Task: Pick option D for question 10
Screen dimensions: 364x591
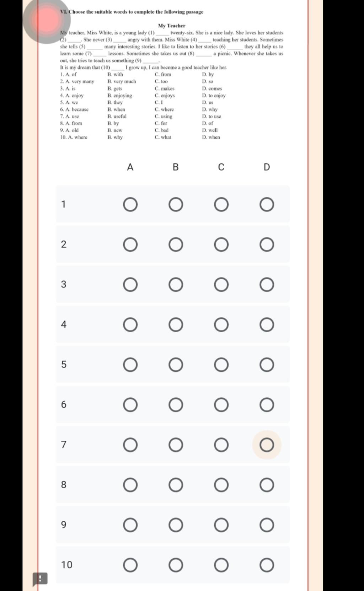Action: [267, 565]
